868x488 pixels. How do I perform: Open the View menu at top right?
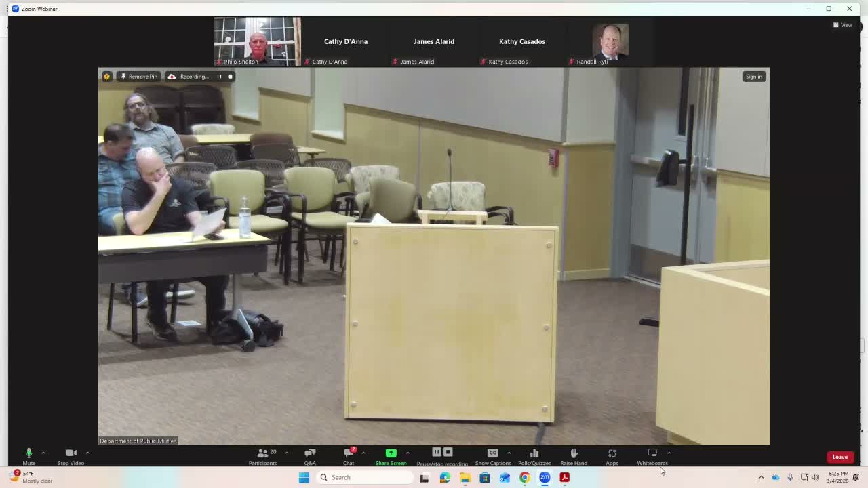842,25
